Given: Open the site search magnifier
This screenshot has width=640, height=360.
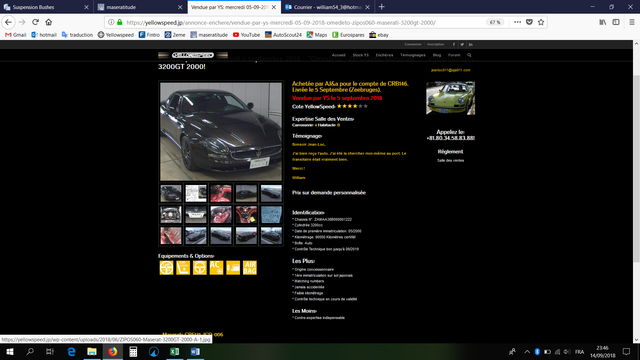Looking at the screenshot, I should point(469,55).
